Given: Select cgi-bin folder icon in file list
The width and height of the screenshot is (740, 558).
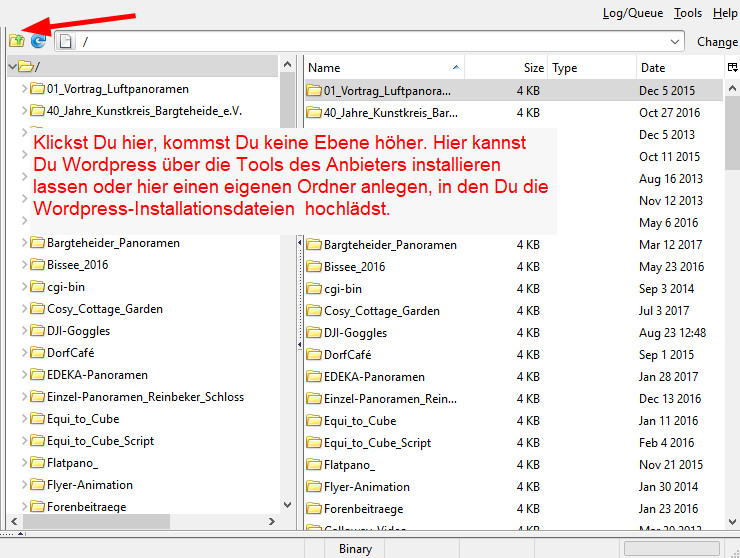Looking at the screenshot, I should (313, 289).
